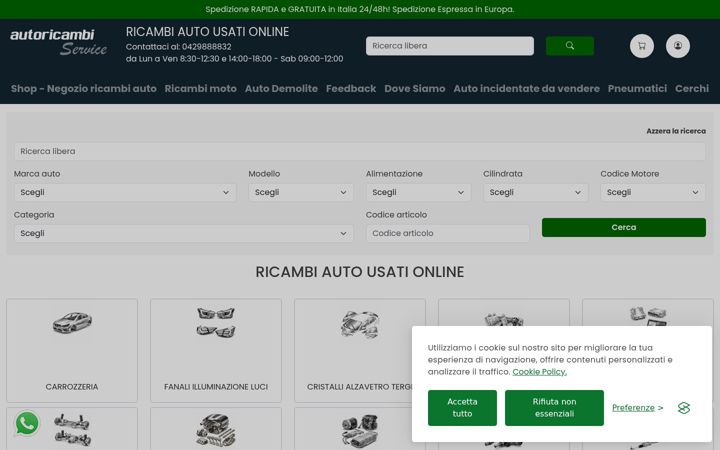Expand the Categoria dropdown
The height and width of the screenshot is (450, 720).
pos(184,233)
